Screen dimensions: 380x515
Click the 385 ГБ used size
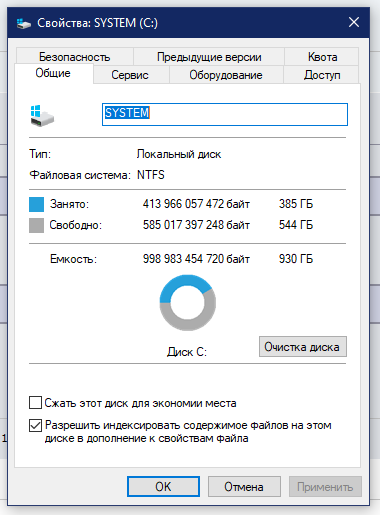[296, 204]
